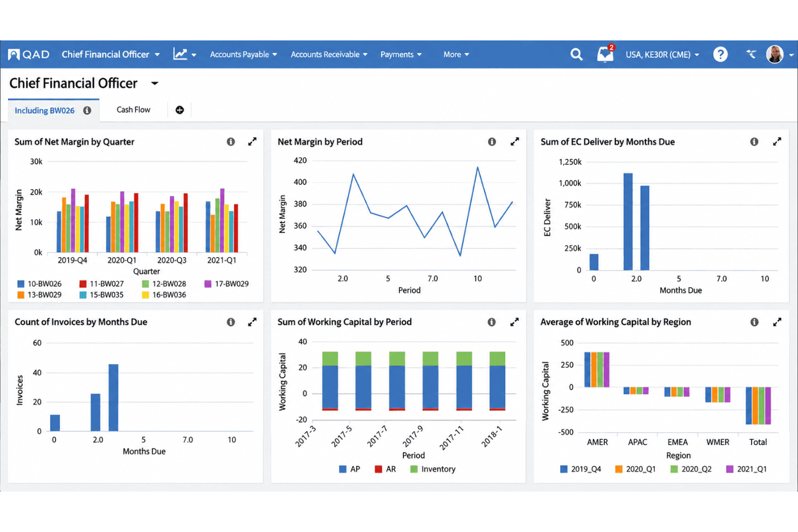Screen dimensions: 798x532
Task: Show info for Count of Invoices chart
Action: (231, 322)
